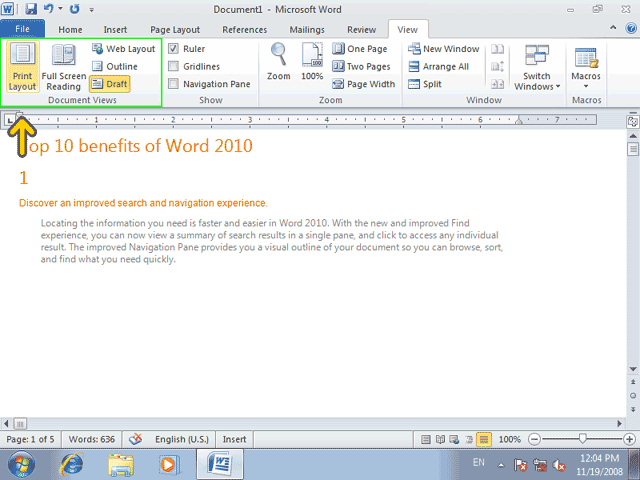Switch to Draft view
The width and height of the screenshot is (640, 480).
pos(110,84)
